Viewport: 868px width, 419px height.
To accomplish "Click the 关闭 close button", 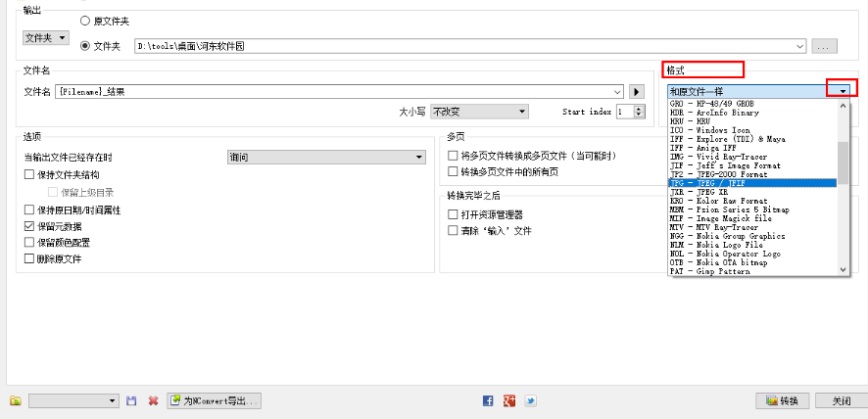I will click(x=842, y=401).
